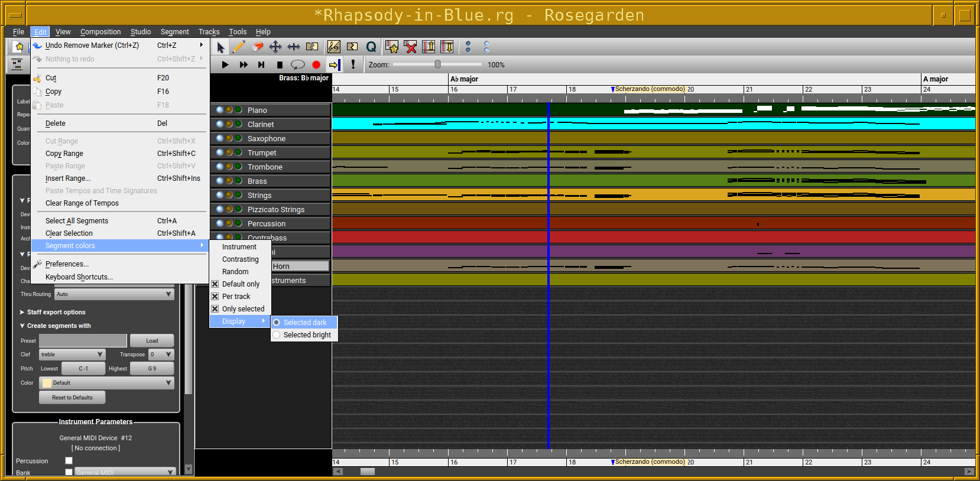This screenshot has width=980, height=481.
Task: Click the scissors icon next to Cut
Action: 37,78
